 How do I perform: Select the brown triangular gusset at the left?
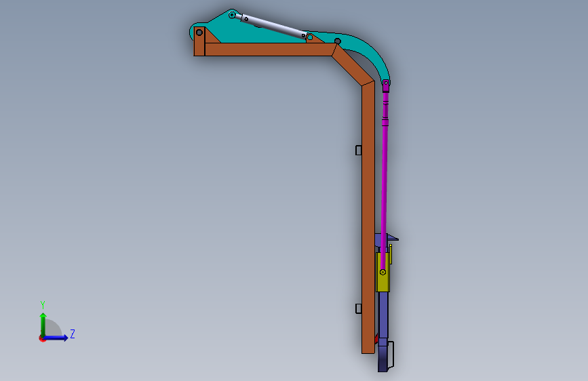tap(211, 37)
